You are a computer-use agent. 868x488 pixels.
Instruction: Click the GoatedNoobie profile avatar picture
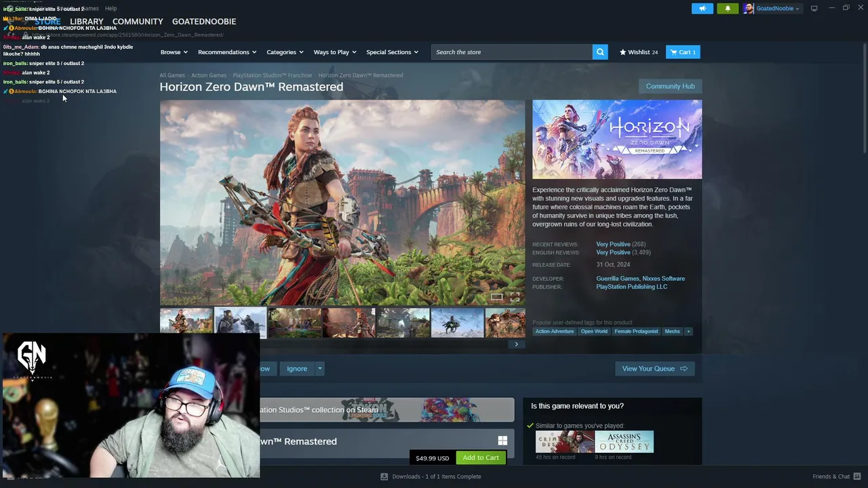pyautogui.click(x=748, y=8)
